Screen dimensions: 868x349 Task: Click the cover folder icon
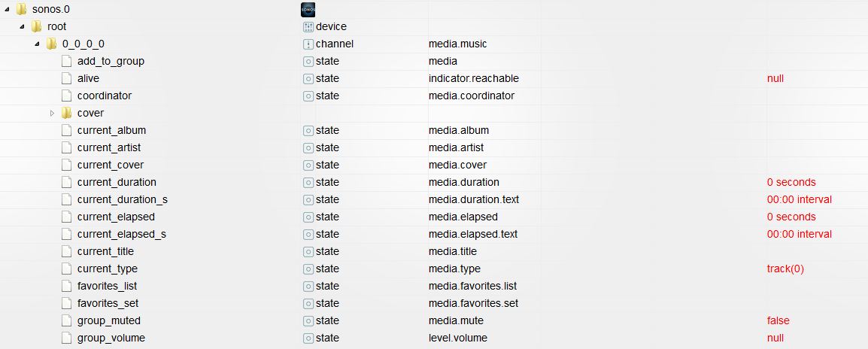[67, 113]
